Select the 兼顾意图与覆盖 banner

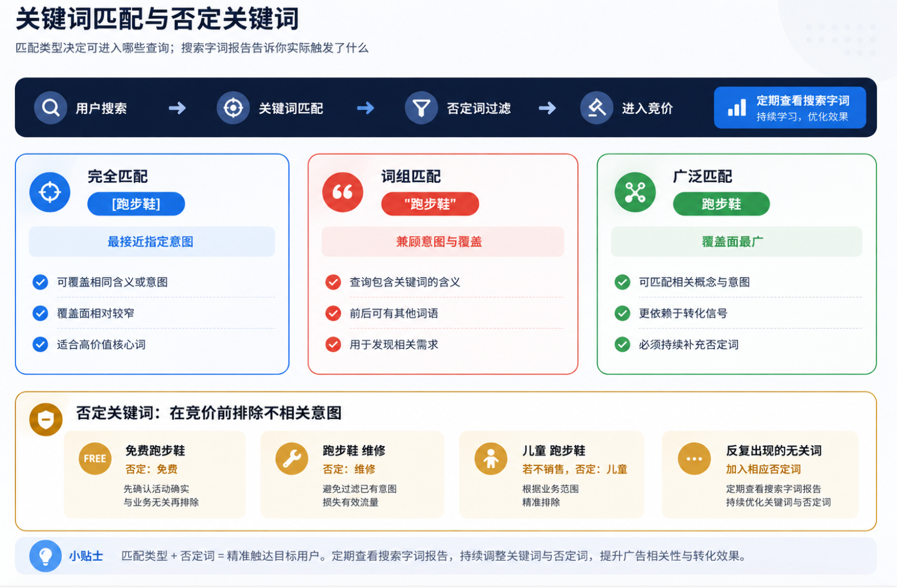pos(443,242)
